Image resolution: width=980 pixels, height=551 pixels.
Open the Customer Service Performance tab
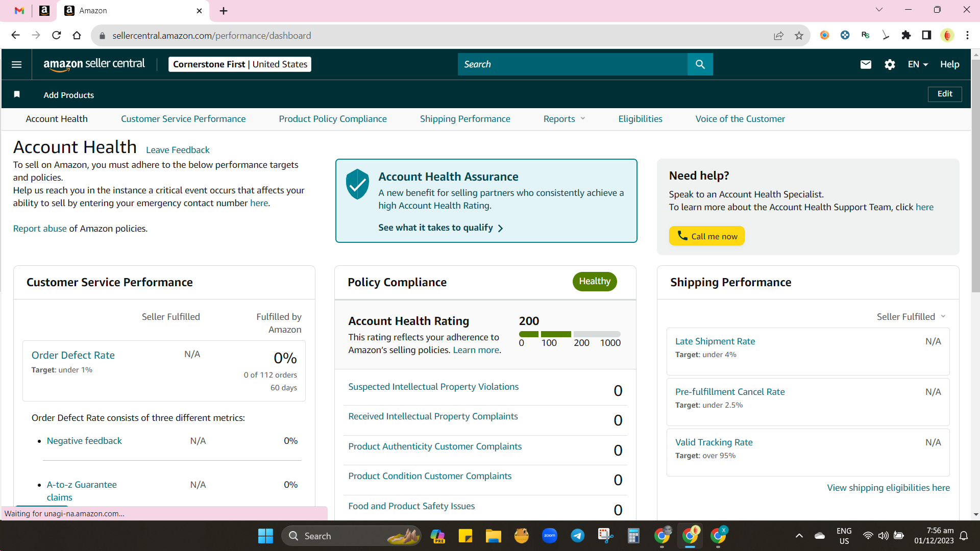[183, 119]
